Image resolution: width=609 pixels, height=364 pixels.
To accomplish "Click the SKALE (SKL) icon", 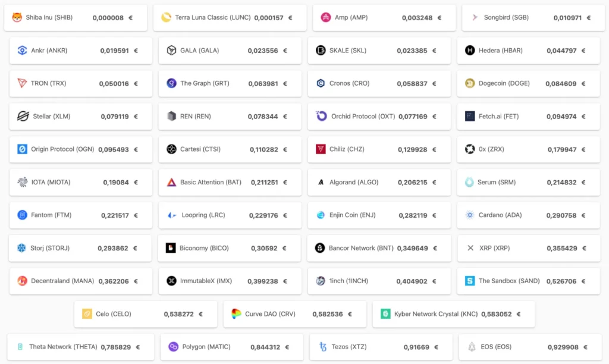I will (321, 51).
